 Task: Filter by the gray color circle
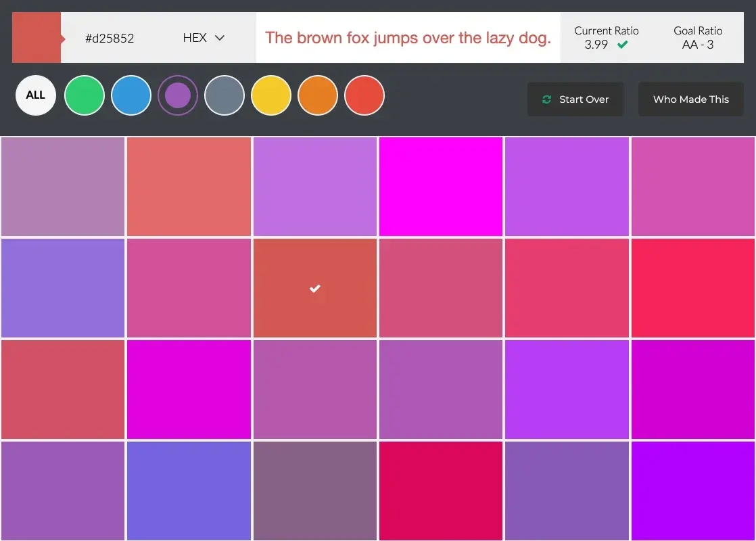pyautogui.click(x=225, y=95)
